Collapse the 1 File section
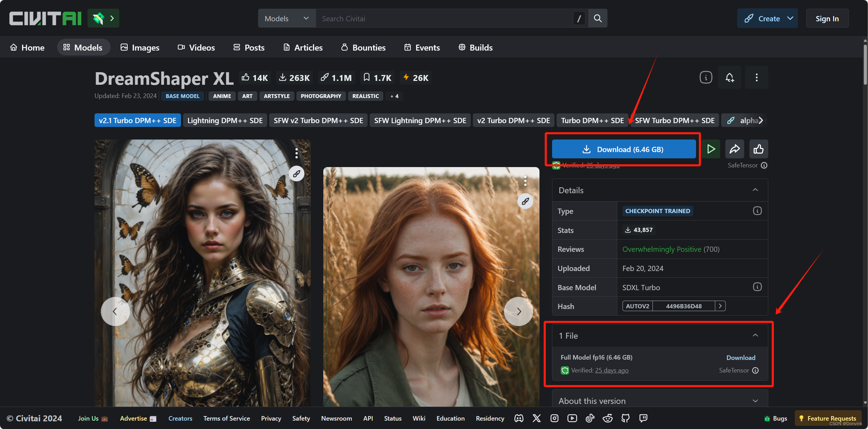868x429 pixels. pos(755,336)
